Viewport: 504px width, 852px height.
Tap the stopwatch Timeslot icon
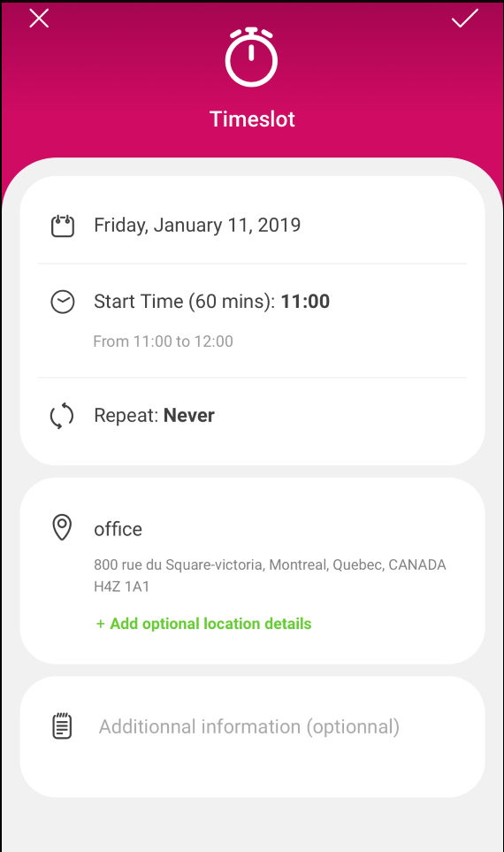(251, 57)
